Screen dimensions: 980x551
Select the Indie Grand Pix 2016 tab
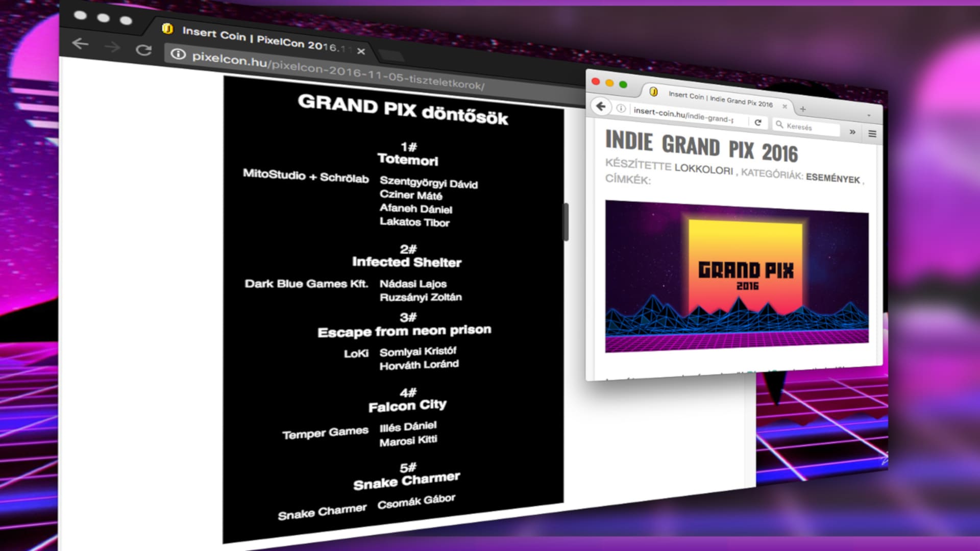pyautogui.click(x=720, y=98)
